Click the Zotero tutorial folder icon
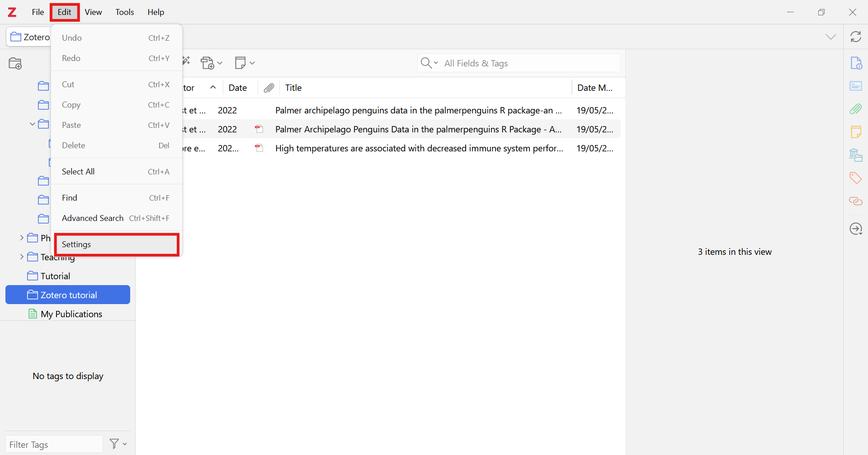 point(33,295)
